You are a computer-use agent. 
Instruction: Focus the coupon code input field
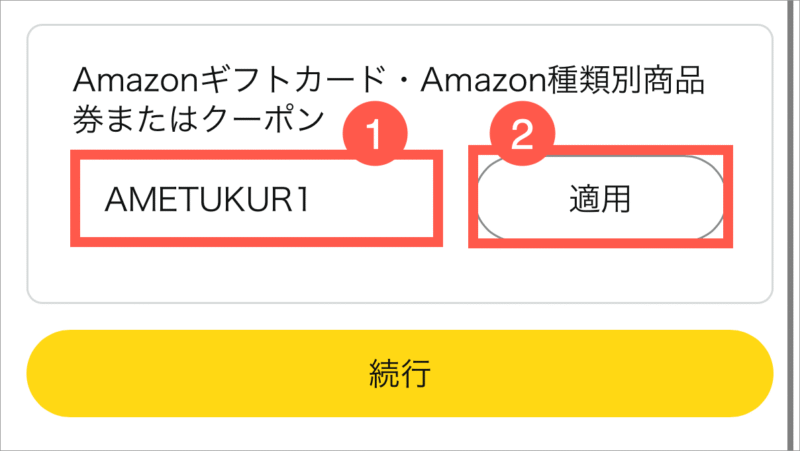tap(257, 198)
